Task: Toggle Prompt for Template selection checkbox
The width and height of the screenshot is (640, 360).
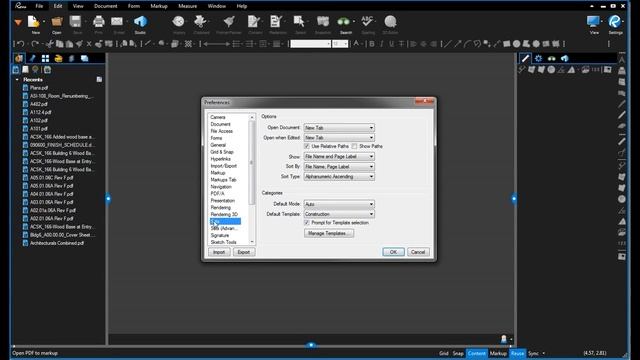Action: tap(307, 223)
